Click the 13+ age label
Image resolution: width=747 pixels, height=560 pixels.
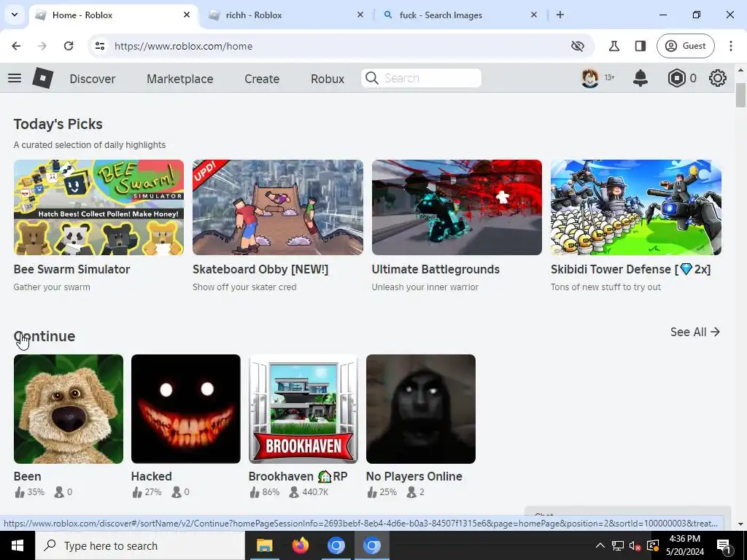point(609,77)
